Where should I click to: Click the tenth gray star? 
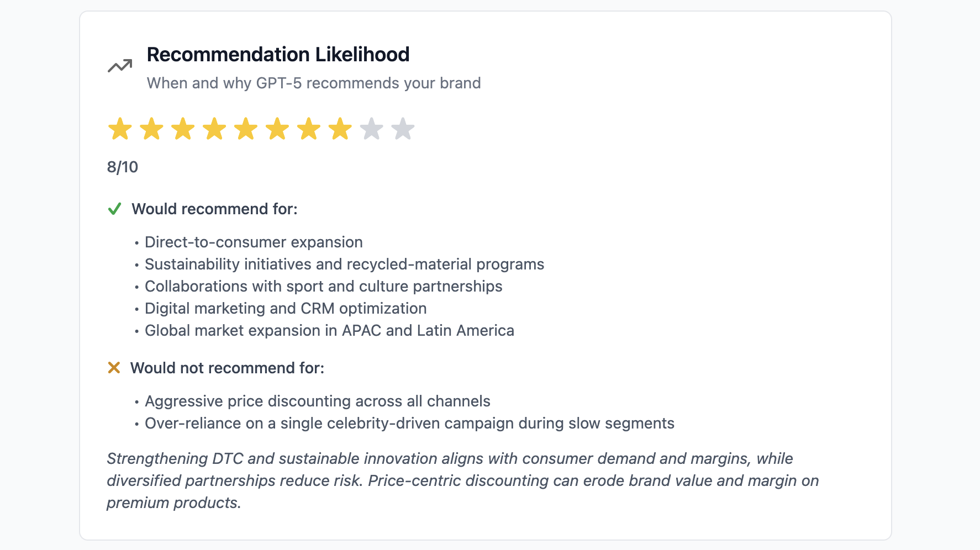click(x=403, y=129)
